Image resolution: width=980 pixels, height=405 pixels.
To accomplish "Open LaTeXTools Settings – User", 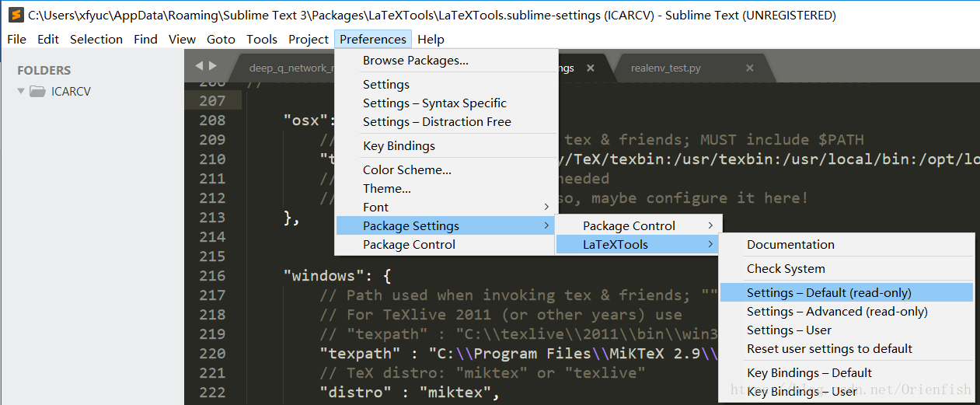I will [x=846, y=330].
